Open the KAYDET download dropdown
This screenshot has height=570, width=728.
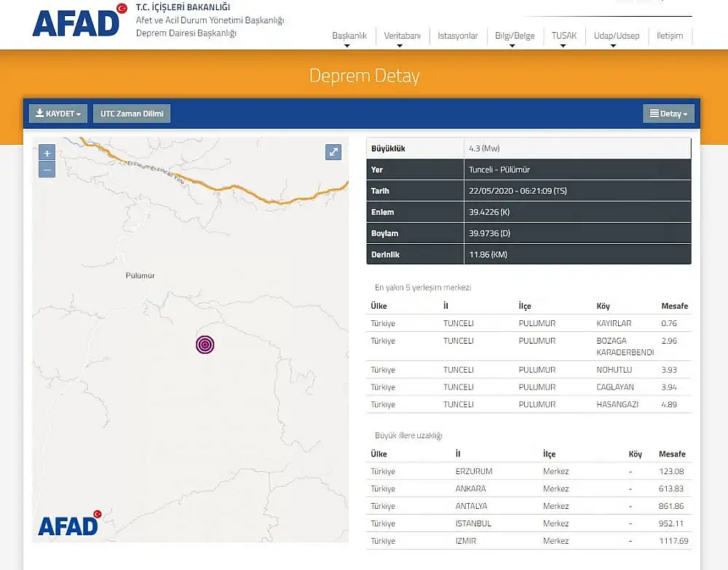pyautogui.click(x=58, y=114)
